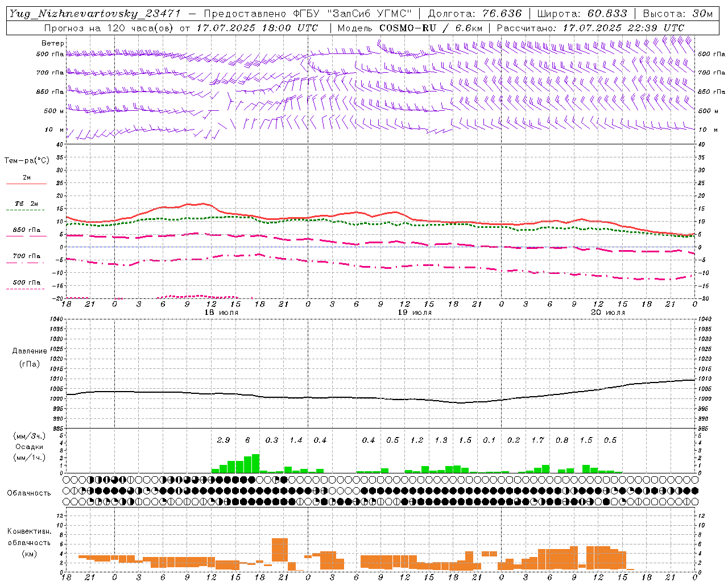Image resolution: width=728 pixels, height=582 pixels.
Task: Click the 0.3 precipitation total
Action: click(x=272, y=440)
